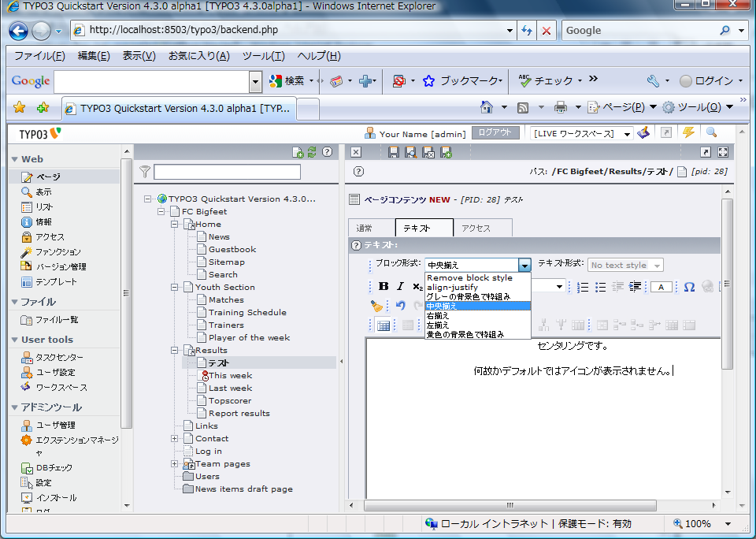This screenshot has height=539, width=756.
Task: Select Guestbook page in tree
Action: point(232,250)
